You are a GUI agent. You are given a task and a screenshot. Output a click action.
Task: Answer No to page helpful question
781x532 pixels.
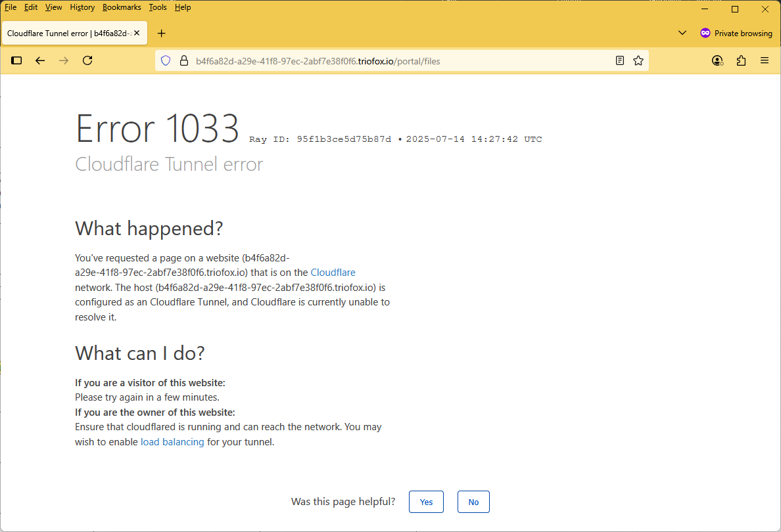(x=474, y=502)
